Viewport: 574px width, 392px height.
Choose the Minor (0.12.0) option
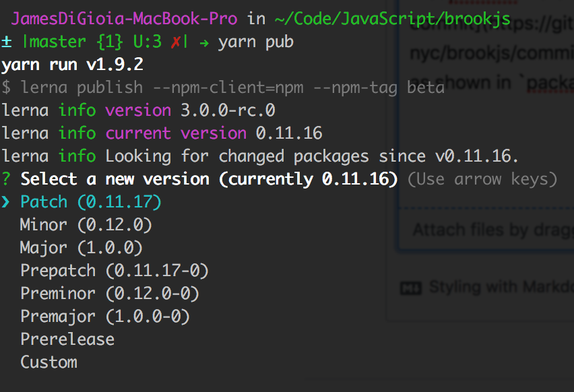point(86,225)
